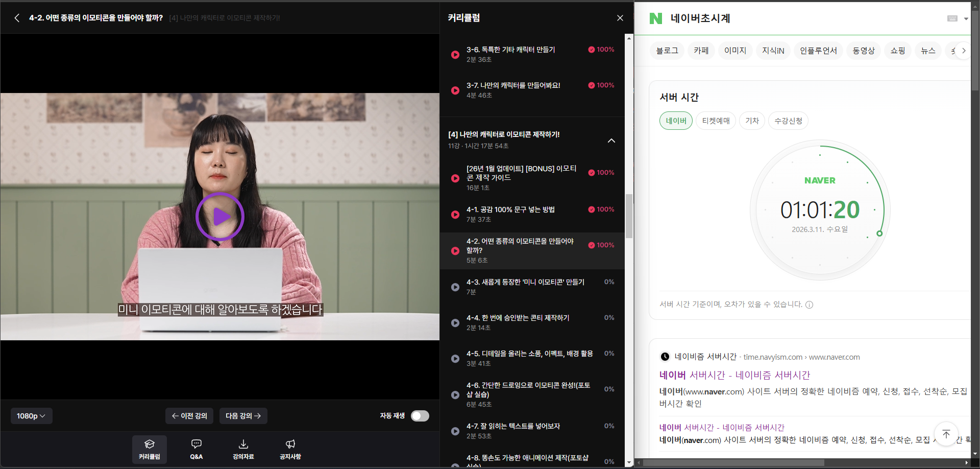Click the Naver page vertical scrollbar thumb
This screenshot has width=980, height=469.
(975, 51)
